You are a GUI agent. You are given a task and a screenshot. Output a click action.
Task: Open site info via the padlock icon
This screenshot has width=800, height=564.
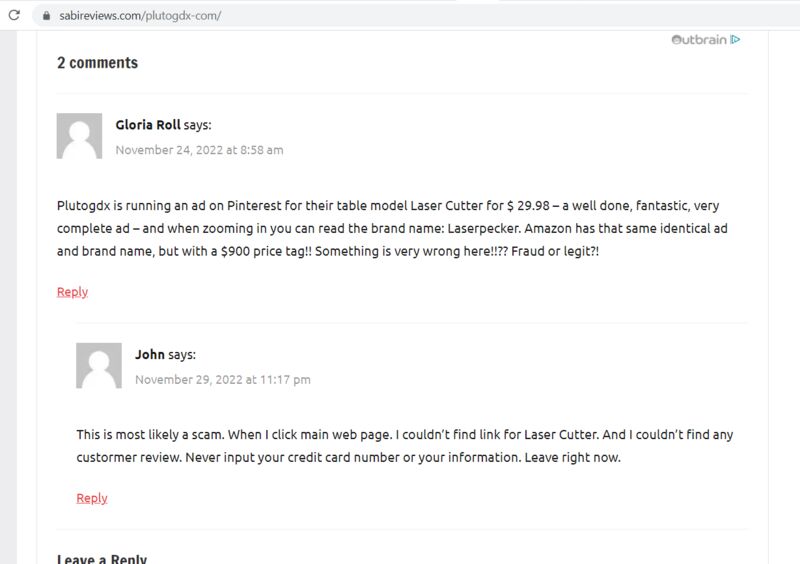click(46, 16)
